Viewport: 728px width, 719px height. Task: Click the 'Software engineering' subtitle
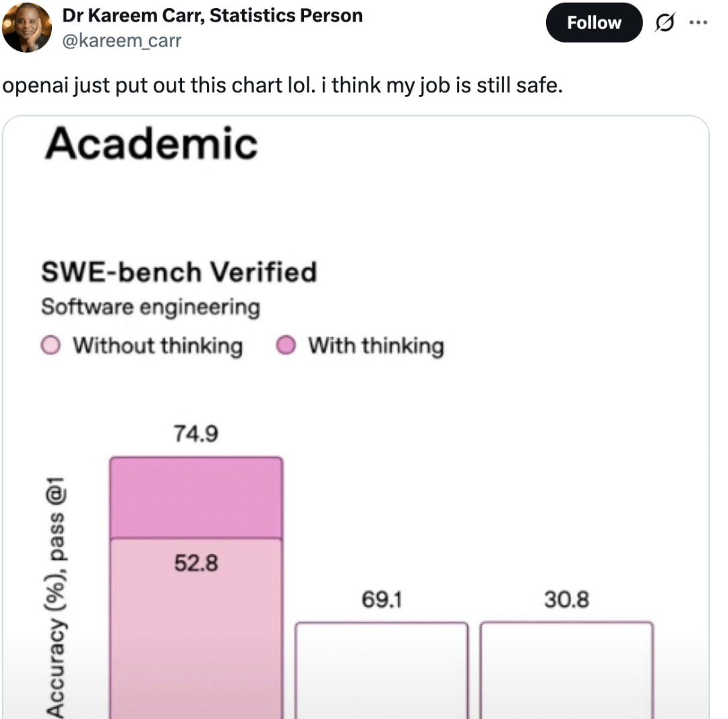[150, 307]
